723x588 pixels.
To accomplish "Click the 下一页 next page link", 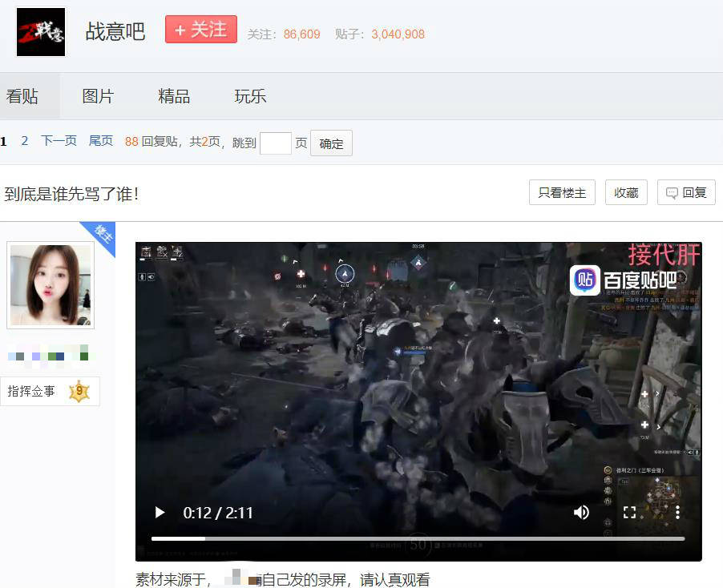I will pos(59,140).
